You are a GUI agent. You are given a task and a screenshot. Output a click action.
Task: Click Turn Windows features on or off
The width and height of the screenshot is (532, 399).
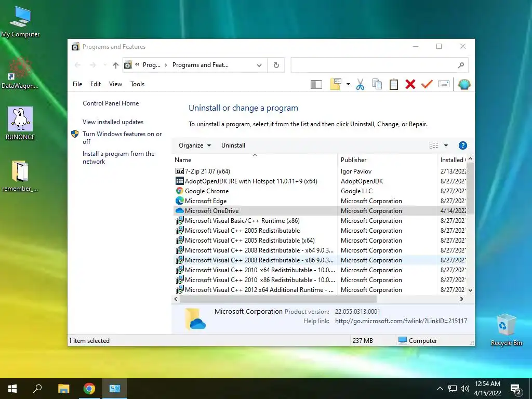click(x=122, y=138)
